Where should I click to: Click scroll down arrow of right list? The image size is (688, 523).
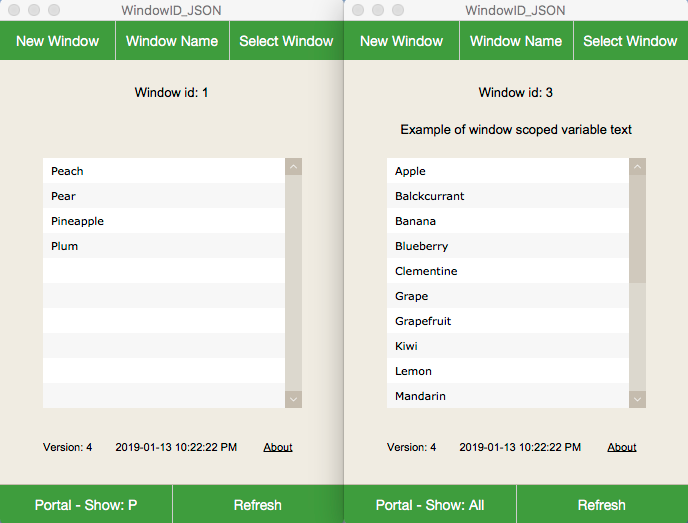[637, 399]
